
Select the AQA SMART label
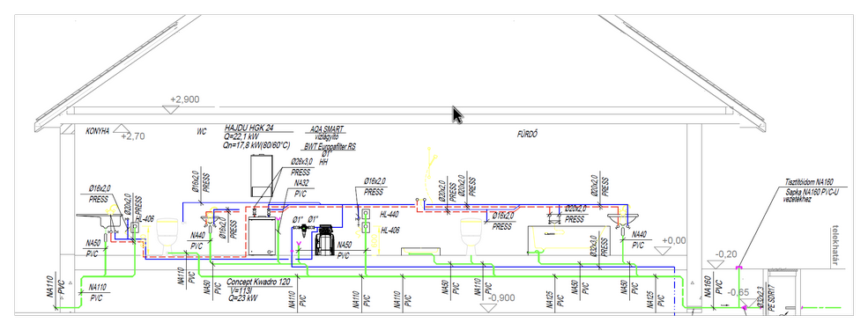[x=327, y=128]
